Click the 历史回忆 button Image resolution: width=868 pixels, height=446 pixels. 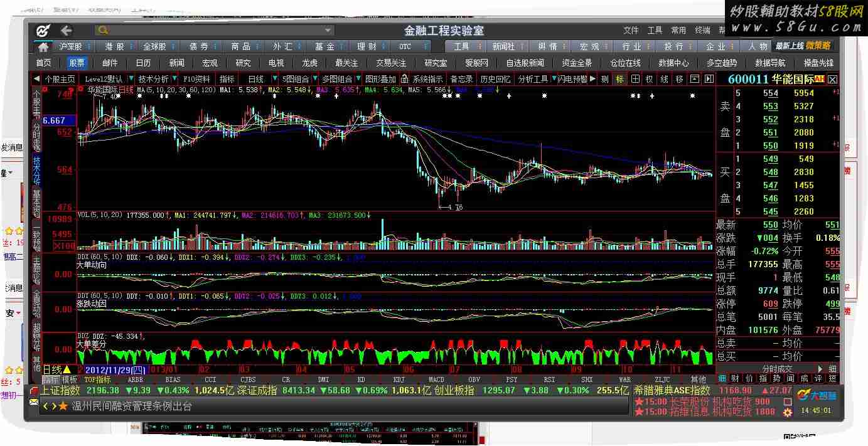[495, 79]
